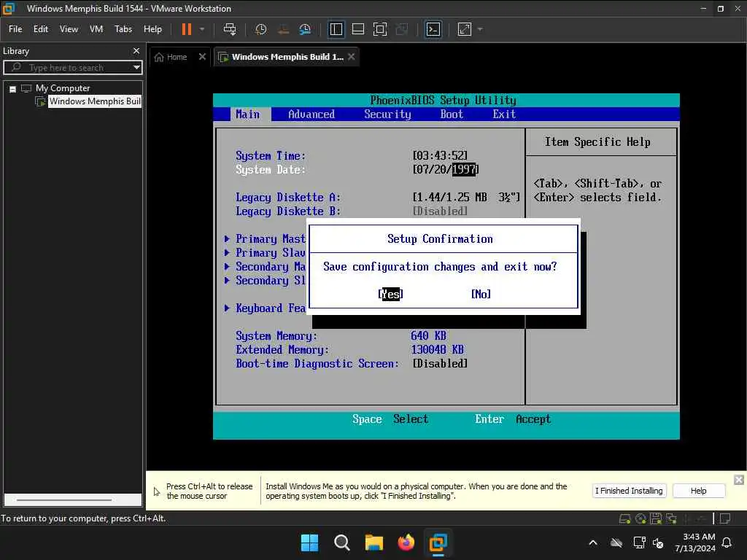The width and height of the screenshot is (747, 560).
Task: Click the Extended Memory 130048 KB value
Action: click(437, 350)
